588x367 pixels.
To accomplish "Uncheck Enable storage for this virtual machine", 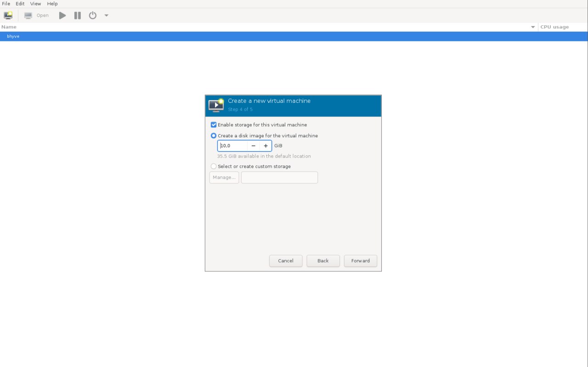I will [x=214, y=125].
